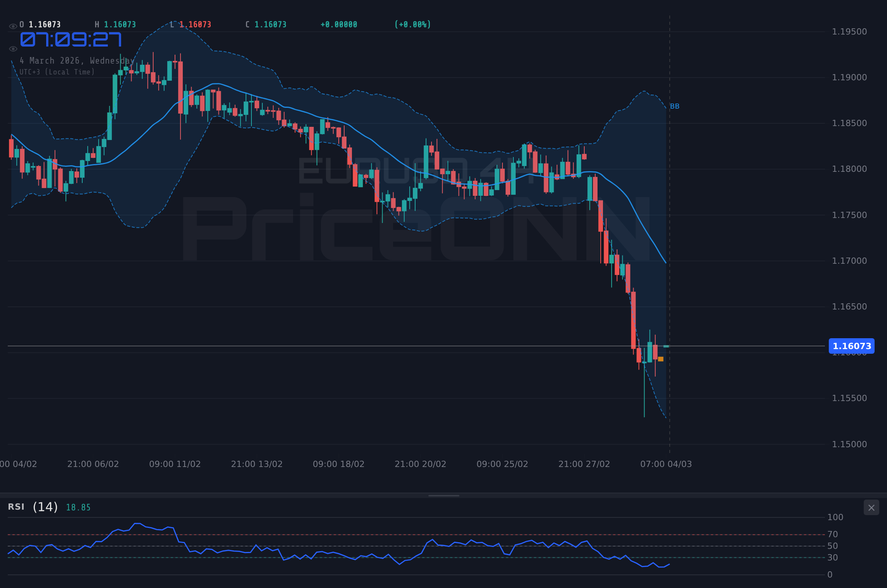Click the candle countdown timer 07:09:27
The height and width of the screenshot is (588, 887).
[x=71, y=38]
